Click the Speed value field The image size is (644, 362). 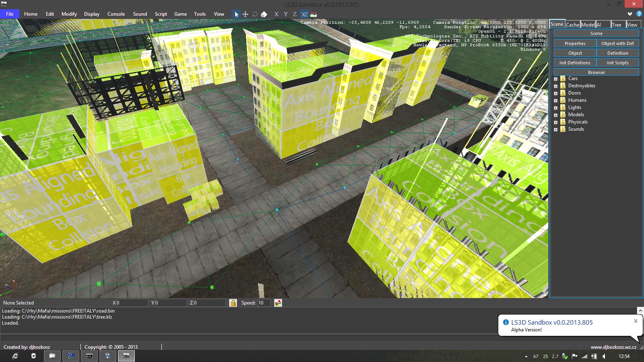point(263,303)
